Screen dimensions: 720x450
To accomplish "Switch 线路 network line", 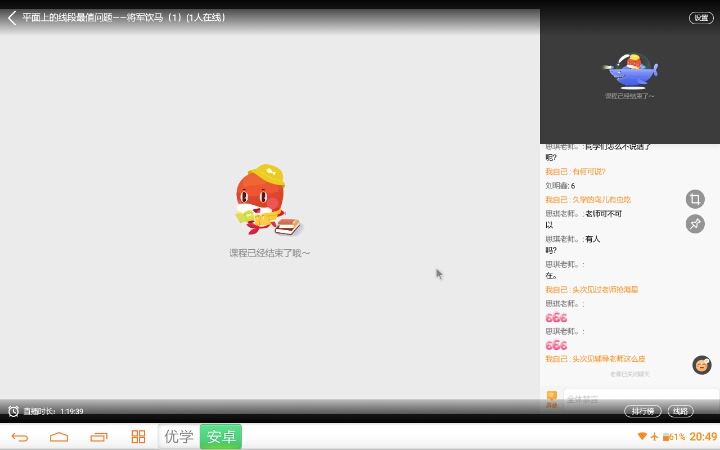I will (680, 411).
